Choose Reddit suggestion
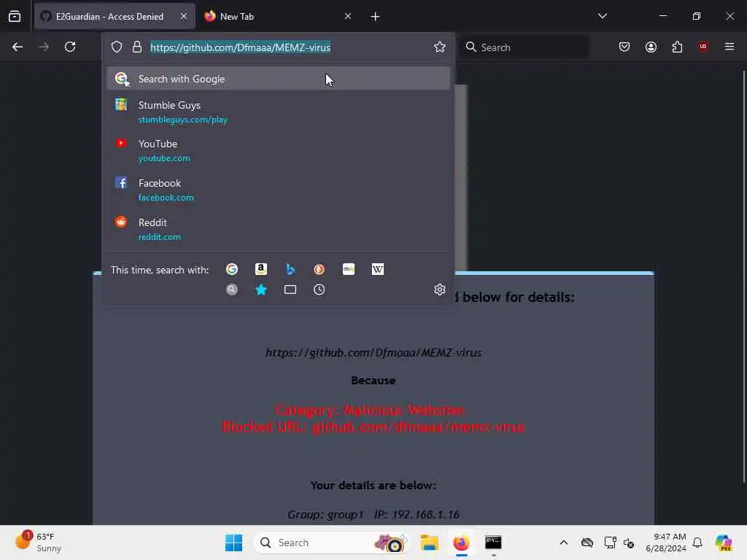747x560 pixels. click(278, 229)
